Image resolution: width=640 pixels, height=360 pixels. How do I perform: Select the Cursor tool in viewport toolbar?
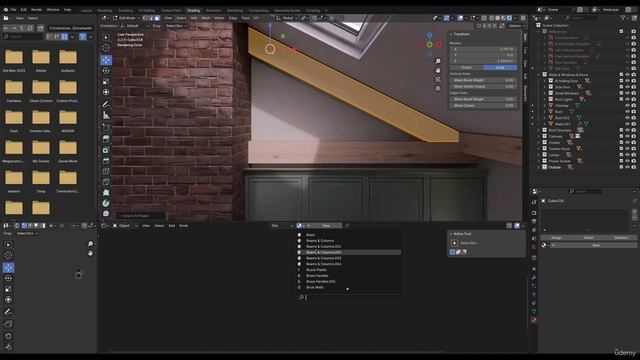106,48
